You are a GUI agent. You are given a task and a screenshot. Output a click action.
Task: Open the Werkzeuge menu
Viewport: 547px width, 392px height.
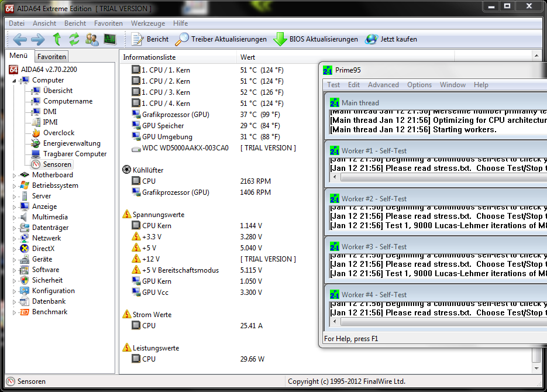point(148,23)
